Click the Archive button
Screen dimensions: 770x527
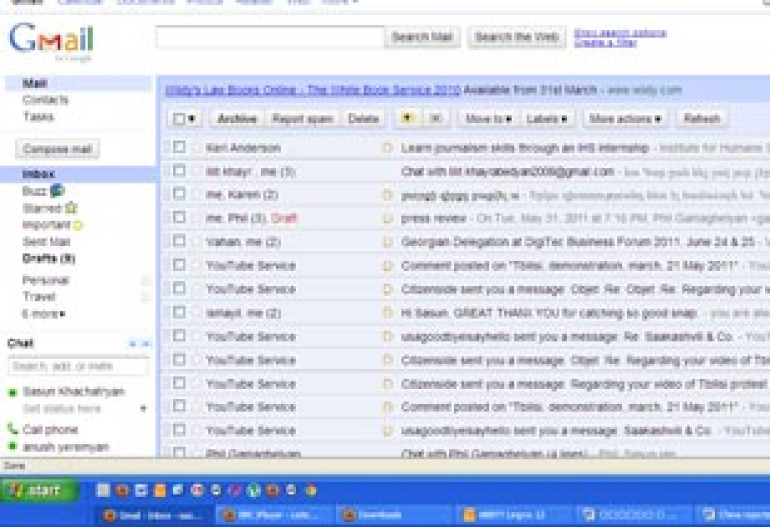237,119
